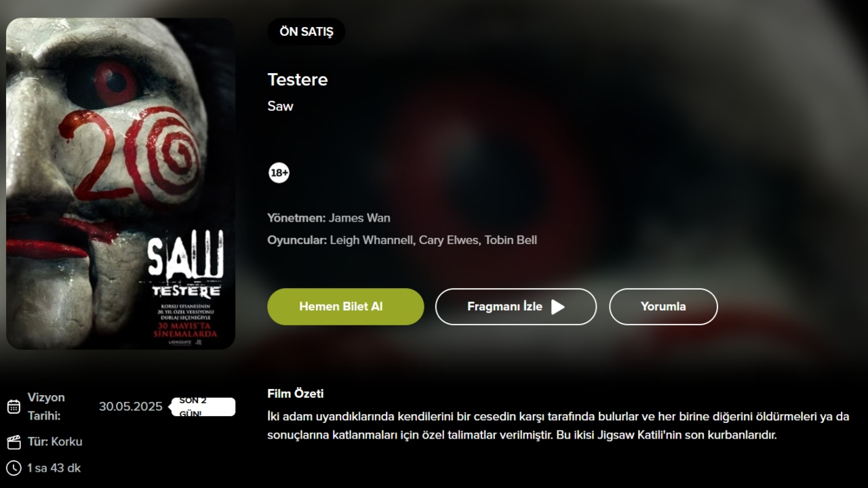Click the Testere movie title
Screen dimensions: 868x488
point(298,79)
